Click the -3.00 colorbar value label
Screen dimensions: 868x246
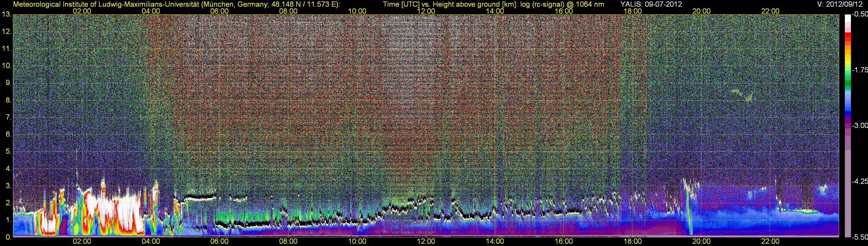pyautogui.click(x=860, y=126)
